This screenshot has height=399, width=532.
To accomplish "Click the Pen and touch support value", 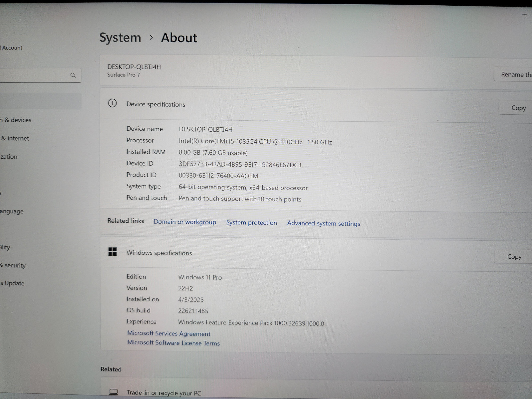I will 240,199.
